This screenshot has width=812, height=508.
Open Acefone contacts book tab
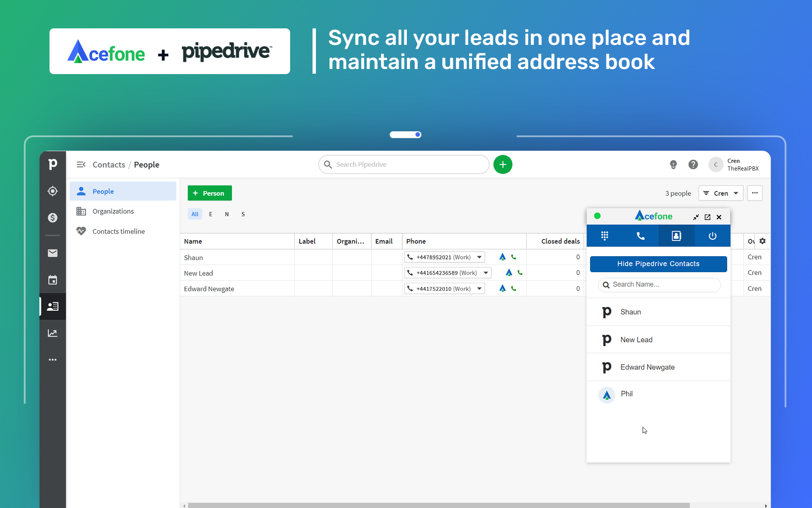pyautogui.click(x=677, y=236)
